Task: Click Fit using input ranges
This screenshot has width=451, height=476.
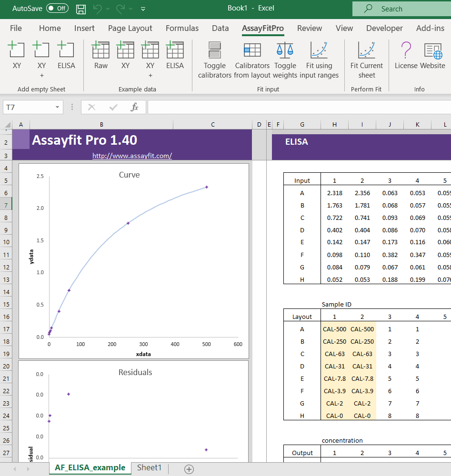Action: tap(319, 59)
